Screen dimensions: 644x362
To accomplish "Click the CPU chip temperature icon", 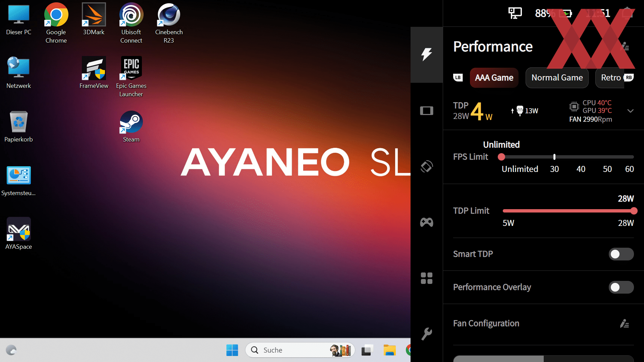I will coord(574,107).
